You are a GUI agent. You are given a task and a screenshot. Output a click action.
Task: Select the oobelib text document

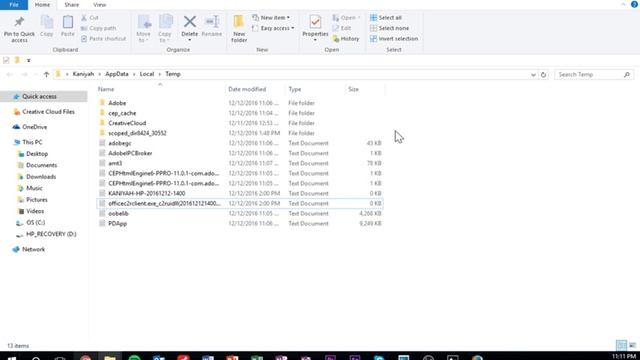pos(240,213)
